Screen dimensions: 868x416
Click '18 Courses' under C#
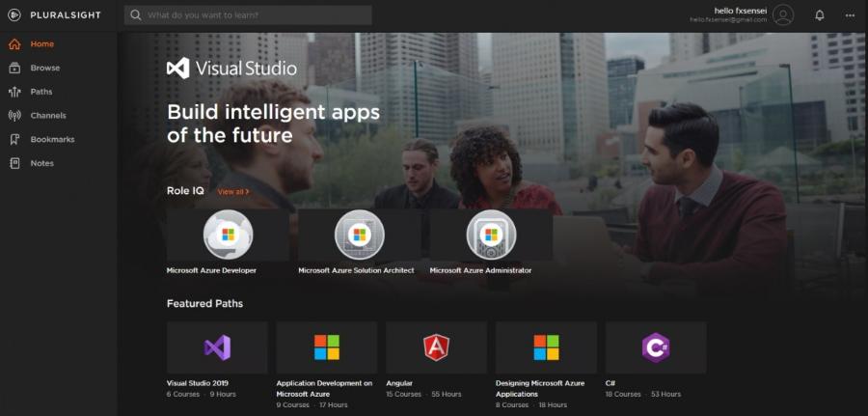pyautogui.click(x=623, y=395)
